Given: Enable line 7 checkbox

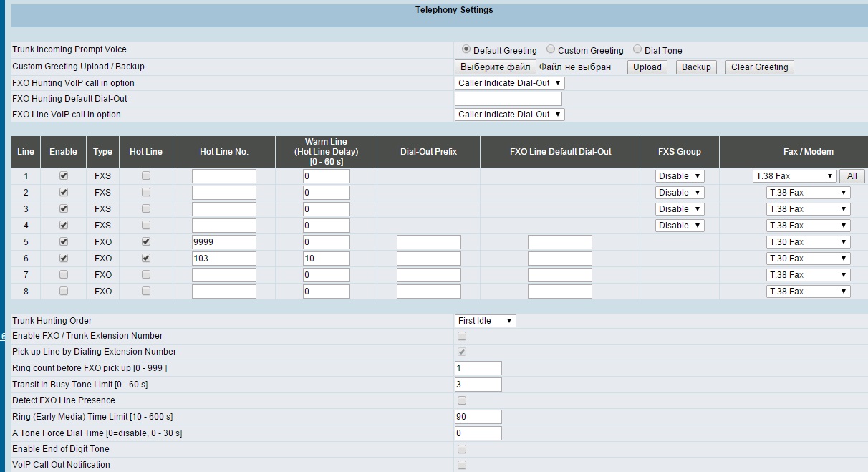Looking at the screenshot, I should (64, 275).
